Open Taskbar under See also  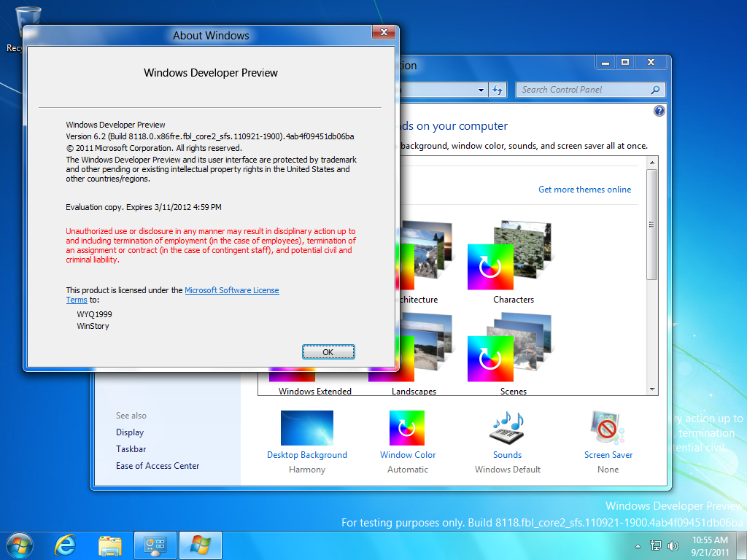[131, 449]
